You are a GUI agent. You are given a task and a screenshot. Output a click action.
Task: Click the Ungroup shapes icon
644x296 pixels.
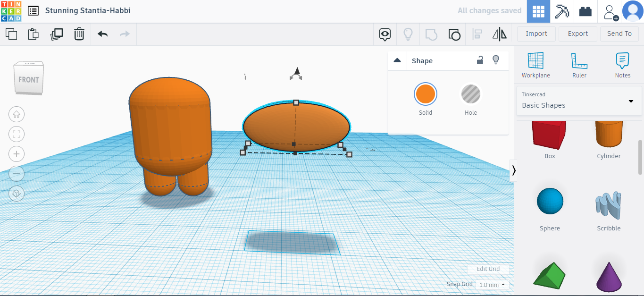tap(454, 34)
